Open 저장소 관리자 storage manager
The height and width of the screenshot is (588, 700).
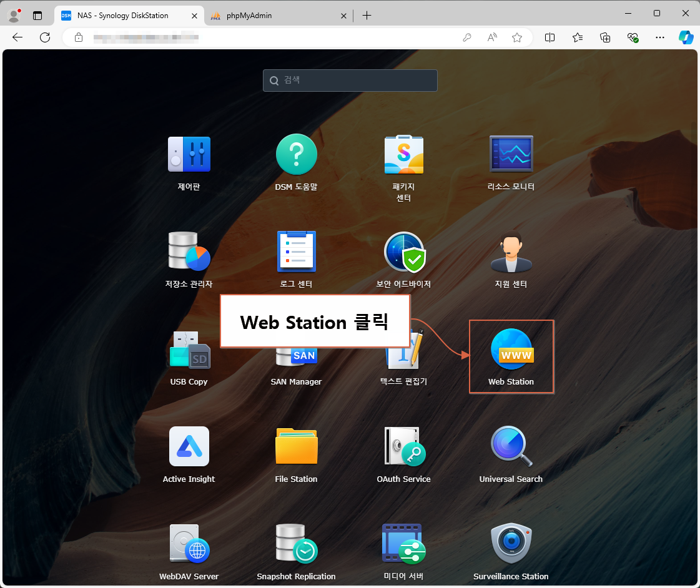(x=189, y=251)
